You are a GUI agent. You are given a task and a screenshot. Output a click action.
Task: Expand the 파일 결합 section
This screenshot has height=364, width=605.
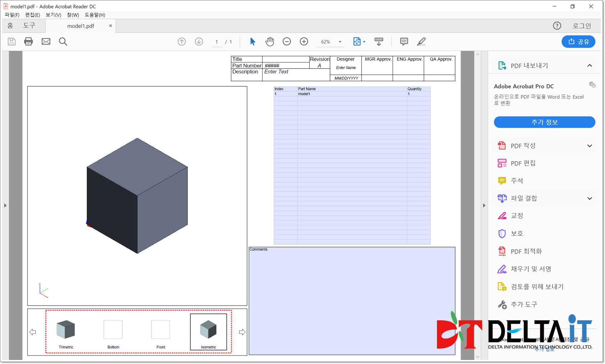(x=590, y=198)
